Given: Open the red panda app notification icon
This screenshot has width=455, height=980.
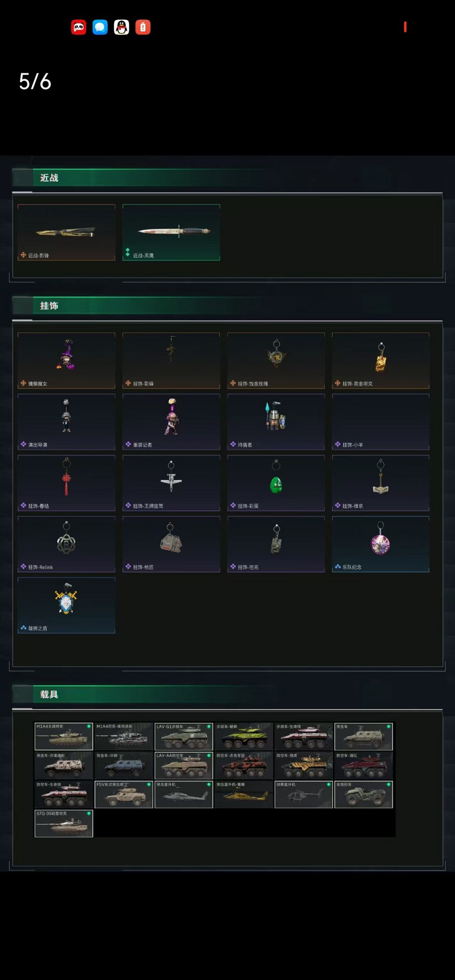Looking at the screenshot, I should pyautogui.click(x=78, y=27).
